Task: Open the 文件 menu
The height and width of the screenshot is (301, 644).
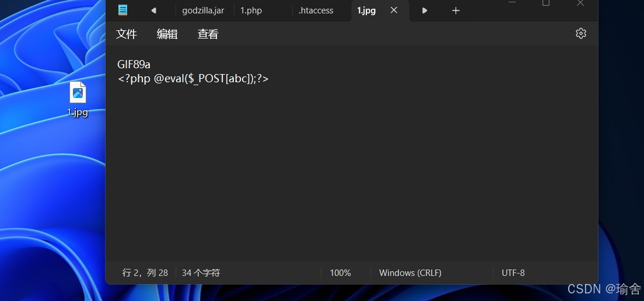Action: point(127,34)
